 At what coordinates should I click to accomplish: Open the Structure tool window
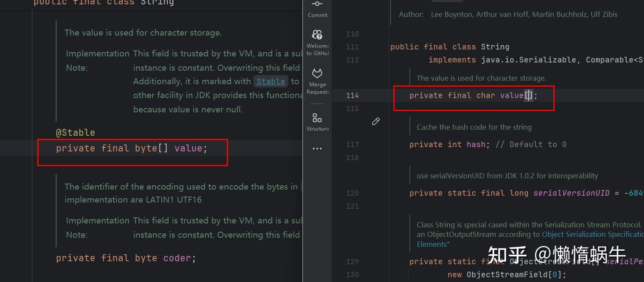click(318, 121)
